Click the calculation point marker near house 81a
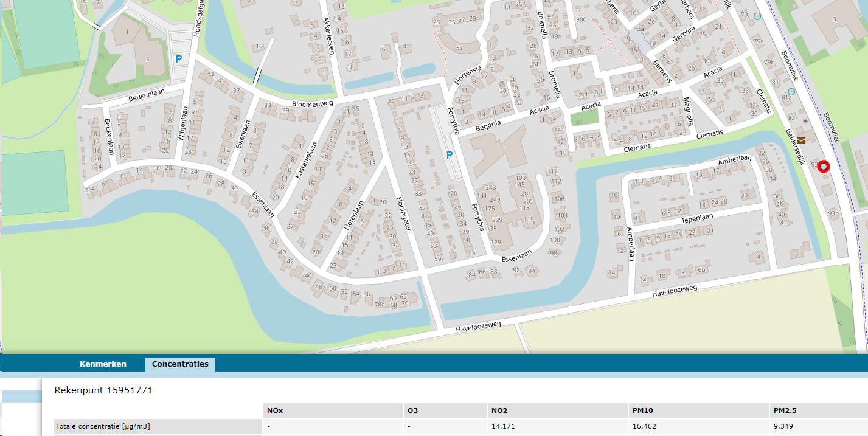This screenshot has height=436, width=868. point(791,92)
